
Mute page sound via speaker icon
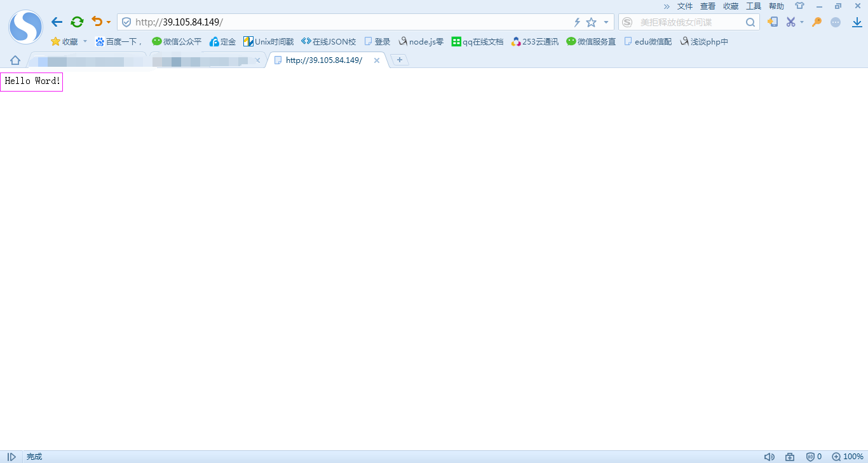770,456
